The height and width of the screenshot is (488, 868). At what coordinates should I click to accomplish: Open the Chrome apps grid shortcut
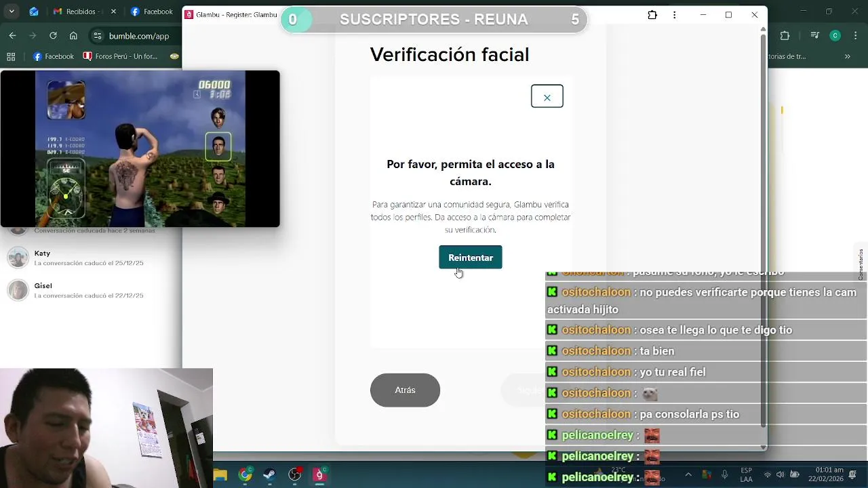point(11,57)
